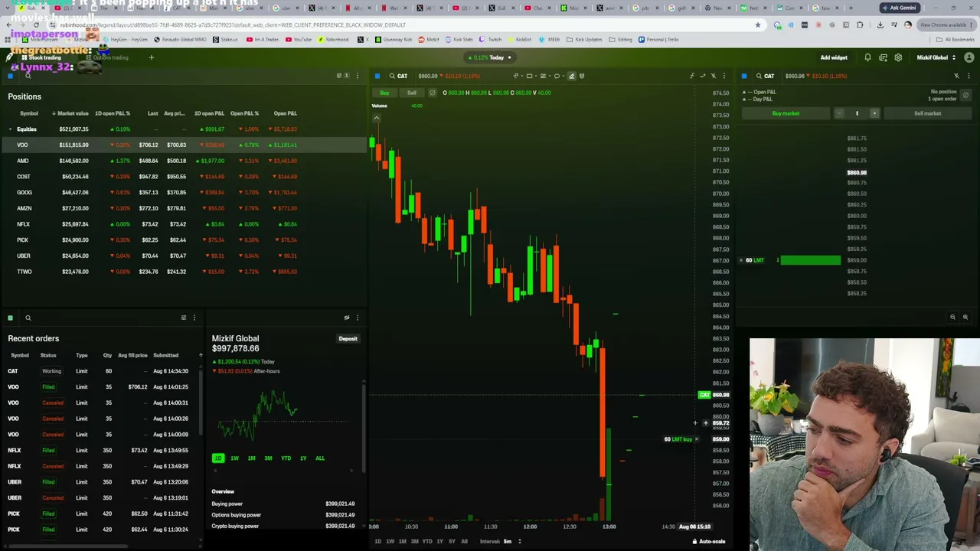Select the TTWO row in Positions
The width and height of the screenshot is (980, 551).
184,272
